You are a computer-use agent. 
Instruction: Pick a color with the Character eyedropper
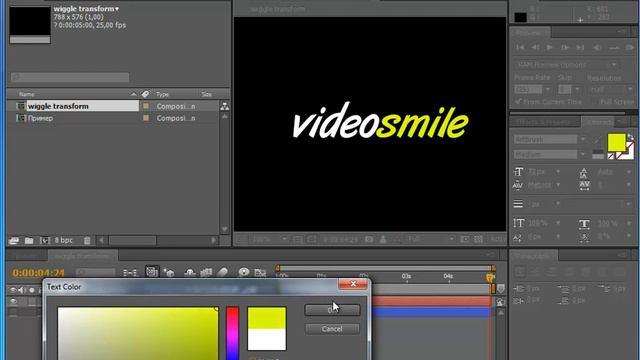pos(598,140)
